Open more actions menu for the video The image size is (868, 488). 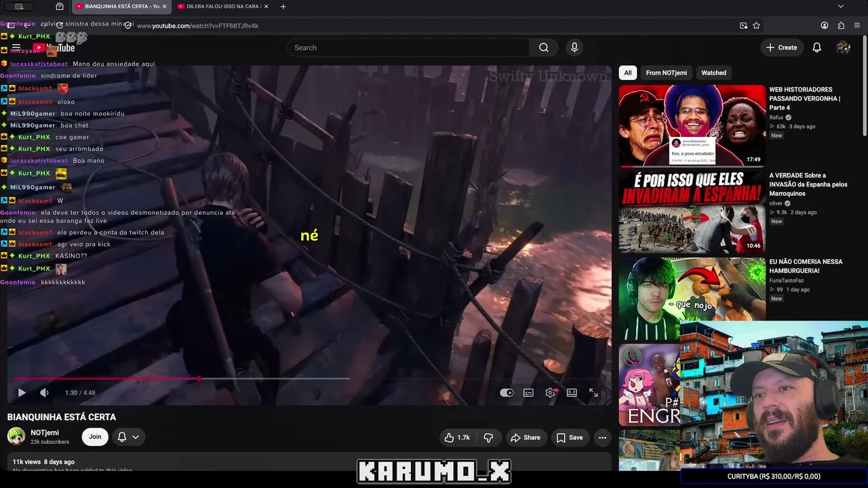pos(602,438)
